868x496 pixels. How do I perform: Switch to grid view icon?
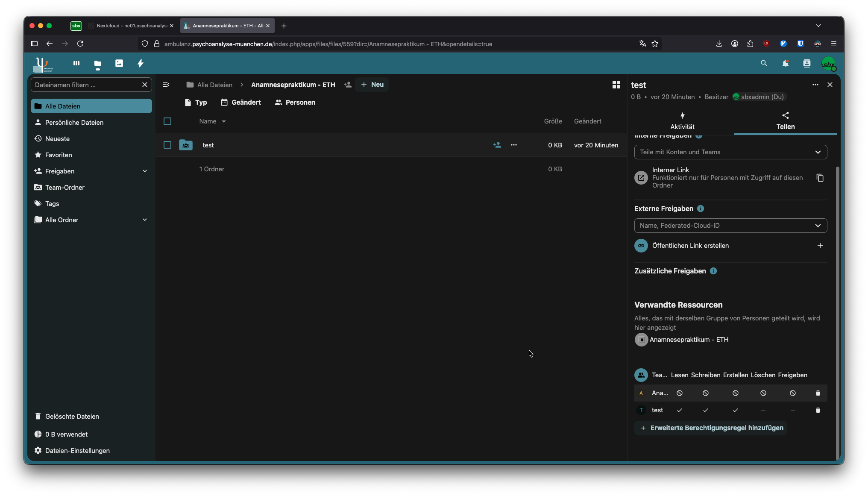pyautogui.click(x=616, y=85)
